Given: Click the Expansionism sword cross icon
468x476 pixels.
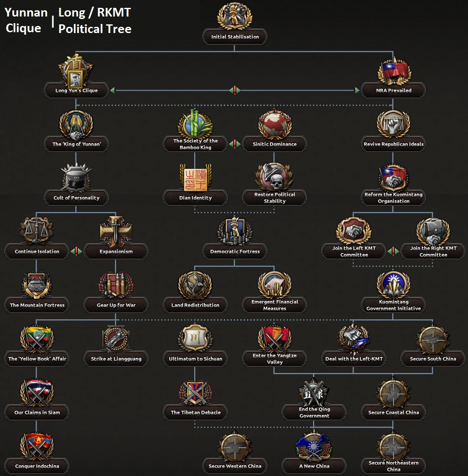Looking at the screenshot, I should pos(116,231).
